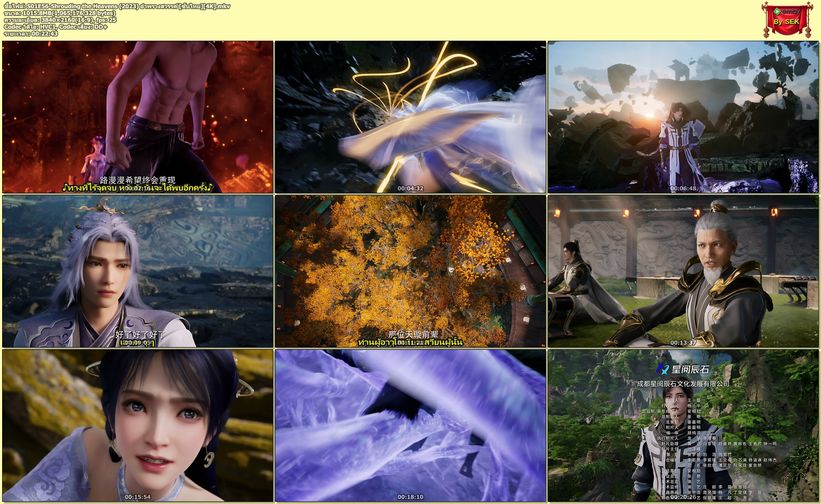Open the dark-haired woman close-up thumbnail at 00:15:54
The width and height of the screenshot is (821, 504).
pyautogui.click(x=138, y=426)
